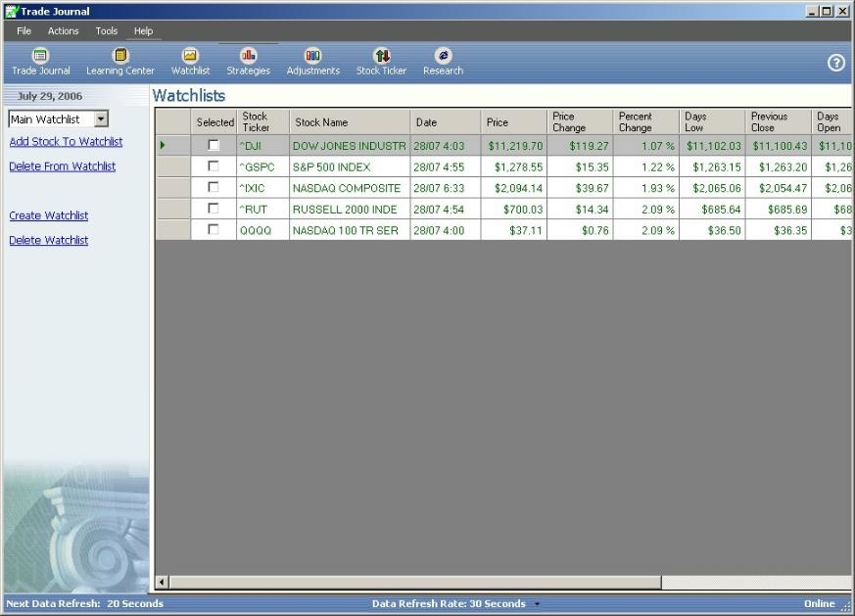
Task: Tick the Selected checkbox for ^IXIC
Action: (214, 187)
